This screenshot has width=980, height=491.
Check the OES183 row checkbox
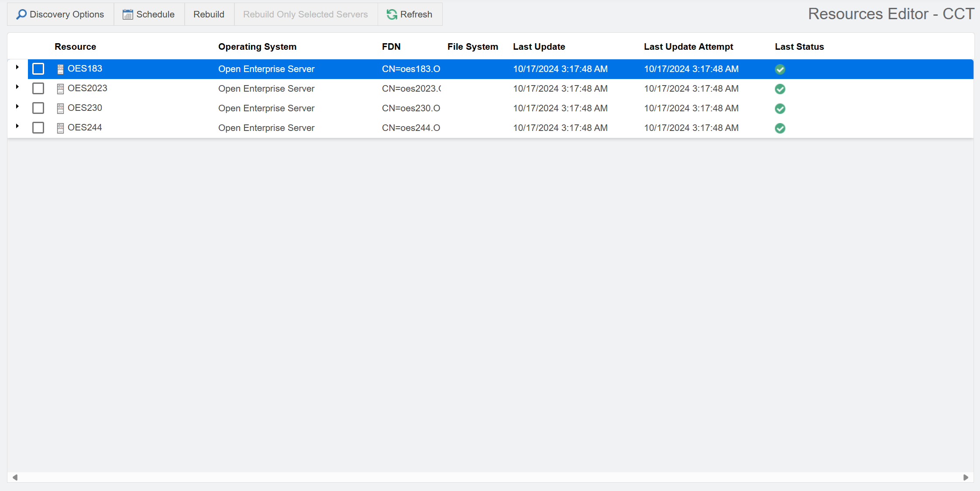38,69
